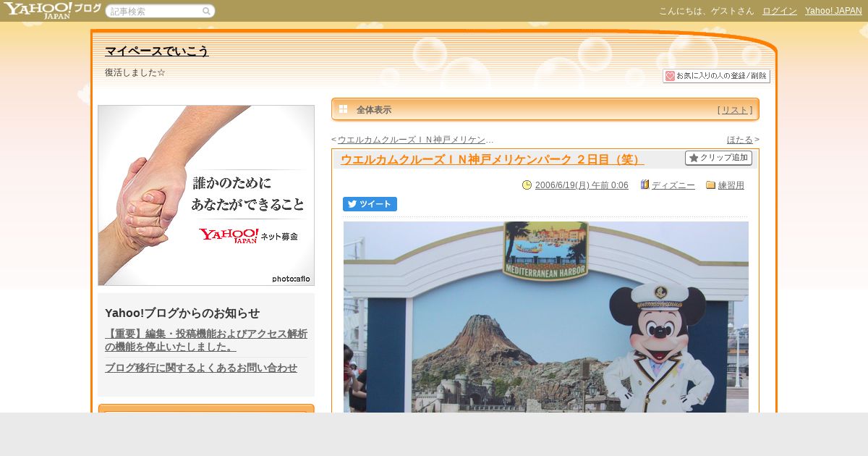
Task: Click the clock icon by post date
Action: pyautogui.click(x=527, y=185)
